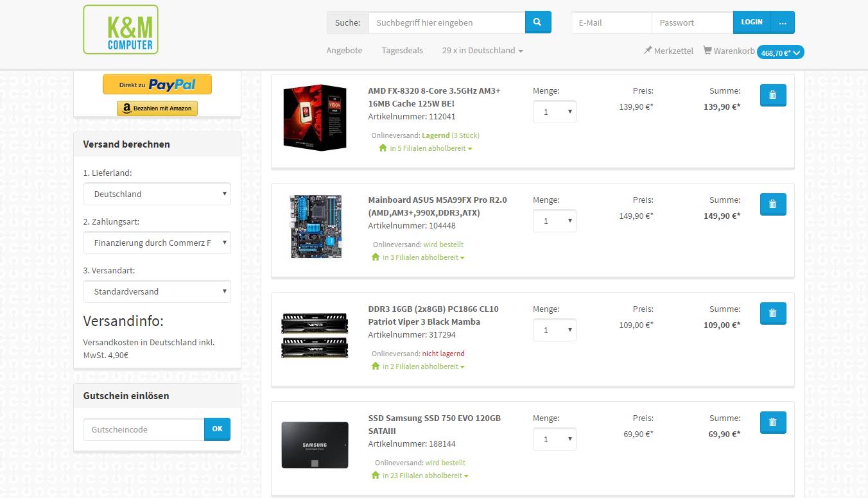Change the quantity of the AMD FX-8320
Image resolution: width=868 pixels, height=498 pixels.
click(555, 112)
